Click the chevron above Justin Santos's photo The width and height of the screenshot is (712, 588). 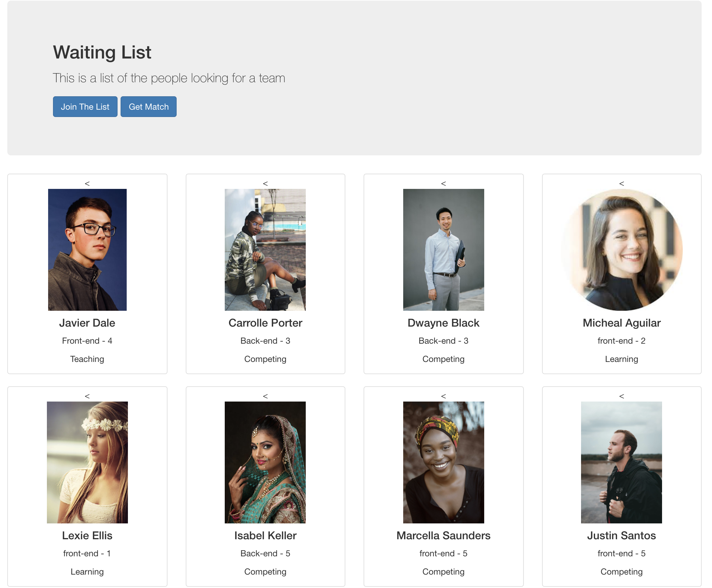click(621, 396)
